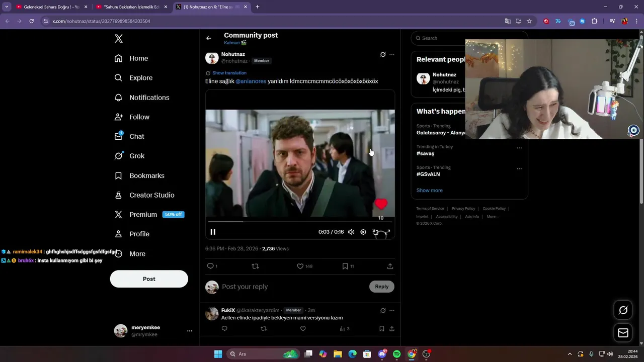Mute the video with the volume icon
The image size is (644, 362).
click(x=351, y=232)
